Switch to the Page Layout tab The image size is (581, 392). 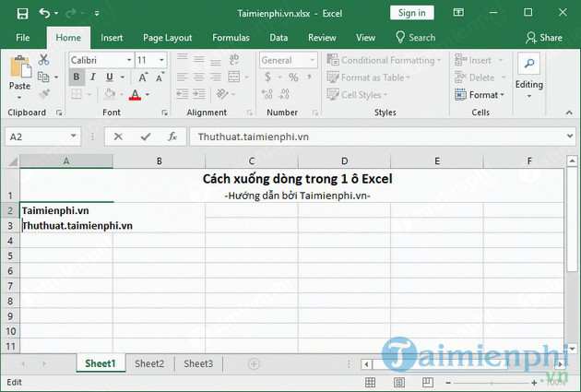168,38
